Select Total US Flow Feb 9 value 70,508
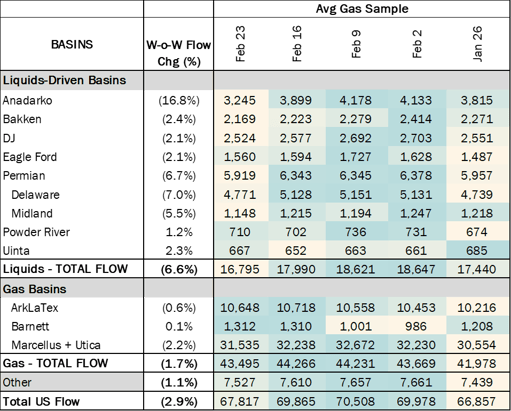 pyautogui.click(x=356, y=401)
